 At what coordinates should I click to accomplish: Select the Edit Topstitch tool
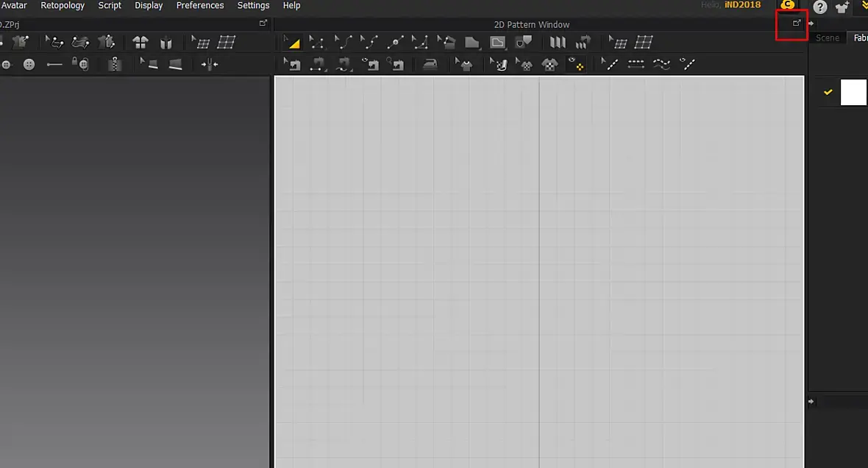pos(610,64)
